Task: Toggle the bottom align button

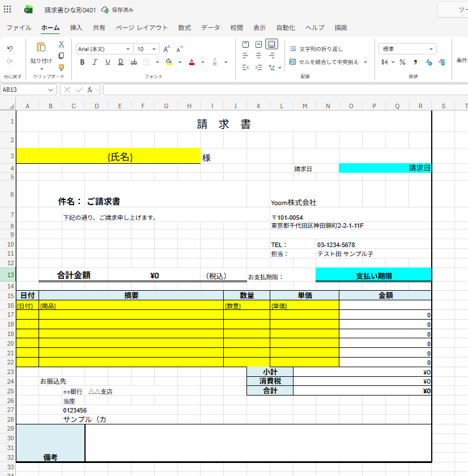Action: (x=271, y=44)
